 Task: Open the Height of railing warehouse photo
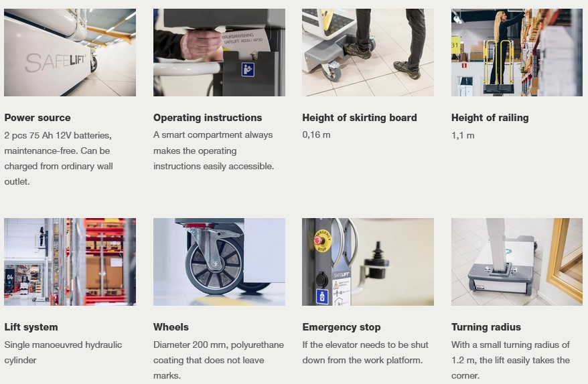pos(517,52)
